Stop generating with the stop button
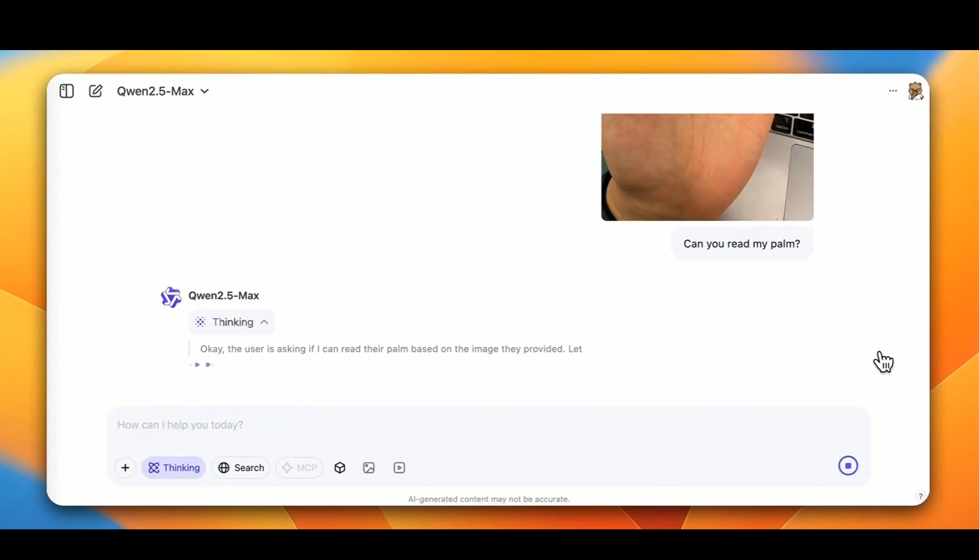The width and height of the screenshot is (979, 560). (x=848, y=465)
